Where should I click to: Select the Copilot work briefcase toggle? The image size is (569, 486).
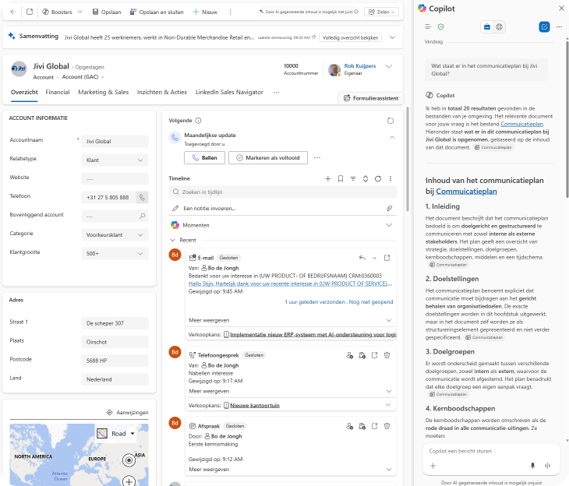(x=487, y=27)
